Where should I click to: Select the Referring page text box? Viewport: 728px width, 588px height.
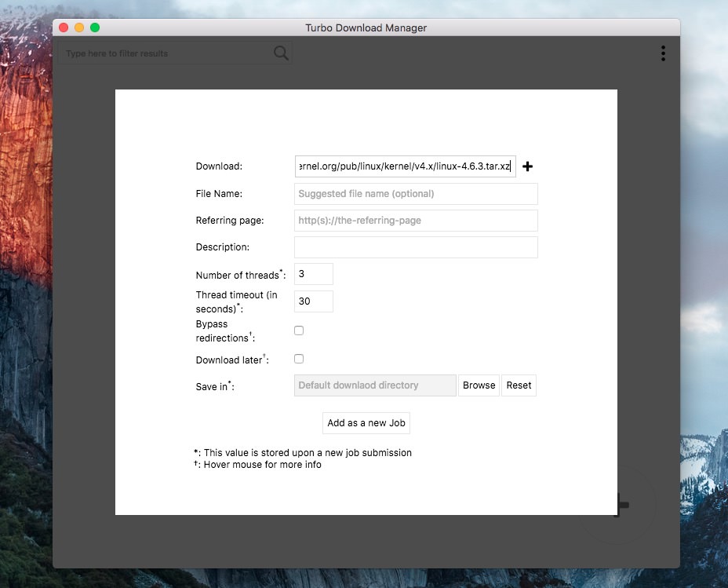tap(416, 221)
